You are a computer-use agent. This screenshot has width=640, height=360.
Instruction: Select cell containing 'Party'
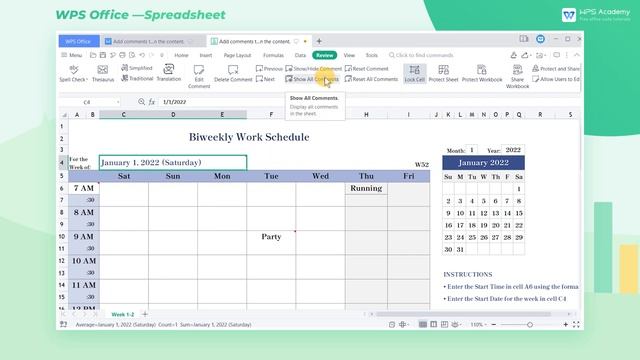(271, 237)
